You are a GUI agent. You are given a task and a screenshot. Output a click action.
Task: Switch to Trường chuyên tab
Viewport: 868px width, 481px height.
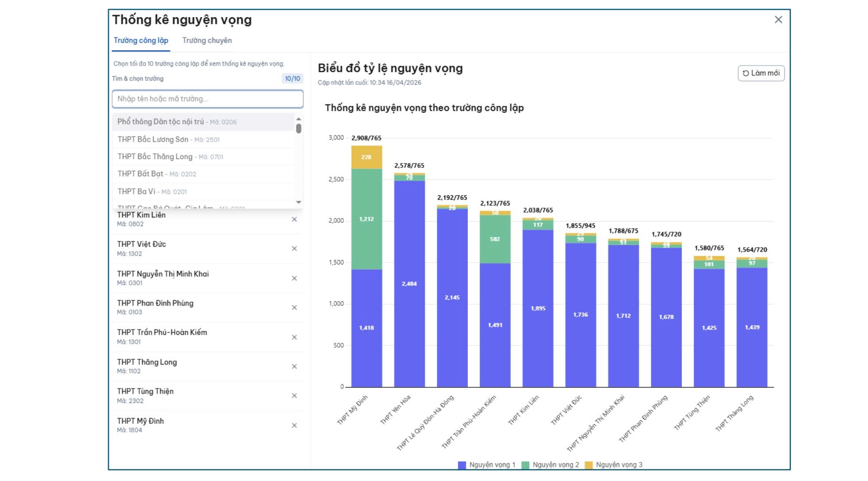207,40
